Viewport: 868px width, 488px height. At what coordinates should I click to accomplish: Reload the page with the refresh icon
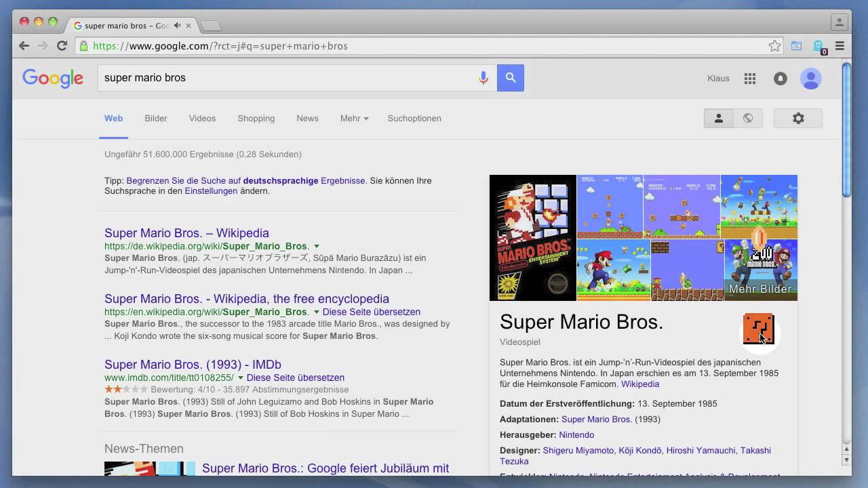click(x=62, y=46)
